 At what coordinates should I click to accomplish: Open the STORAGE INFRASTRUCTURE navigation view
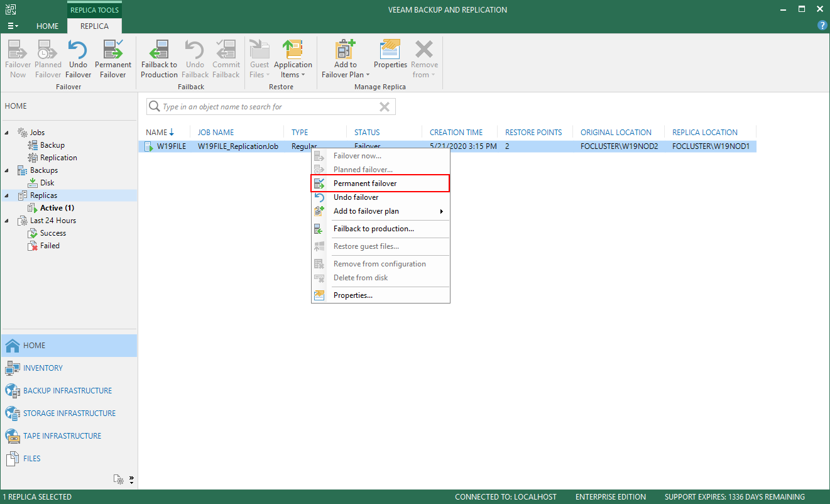click(68, 414)
